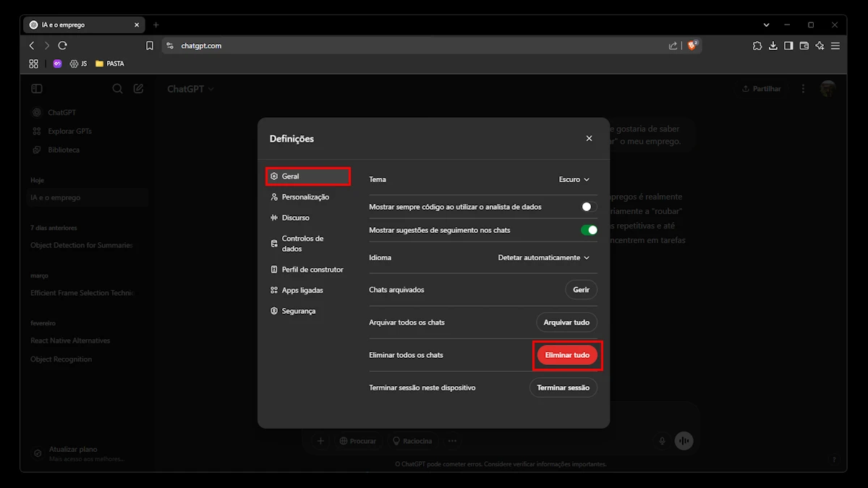This screenshot has height=488, width=868.
Task: Open the Brave Wallet icon
Action: (x=804, y=46)
